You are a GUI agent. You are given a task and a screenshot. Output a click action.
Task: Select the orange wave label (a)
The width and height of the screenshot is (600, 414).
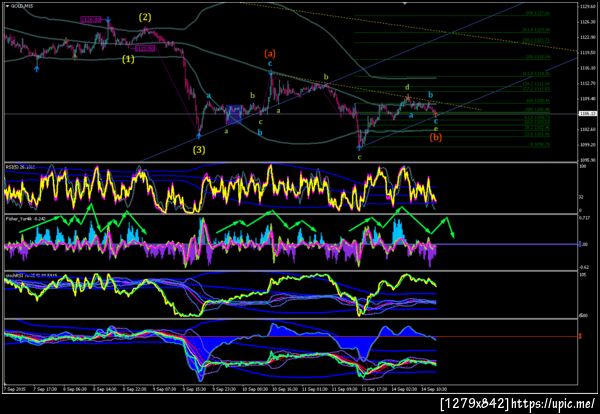pos(270,53)
